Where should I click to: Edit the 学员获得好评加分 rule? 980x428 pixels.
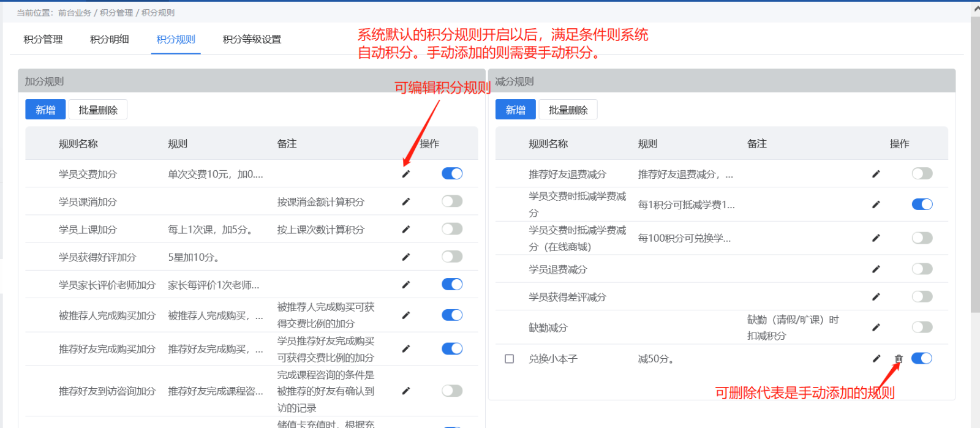pos(405,257)
